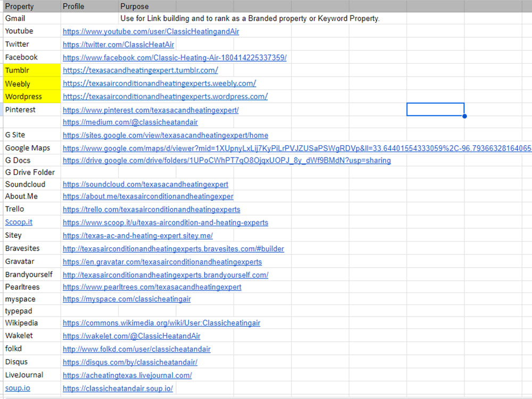Select the Gravatar property cell
This screenshot has width=532, height=399.
click(32, 262)
